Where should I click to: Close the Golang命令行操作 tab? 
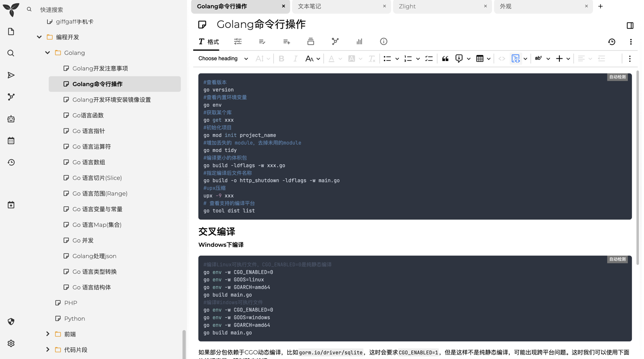pyautogui.click(x=283, y=6)
